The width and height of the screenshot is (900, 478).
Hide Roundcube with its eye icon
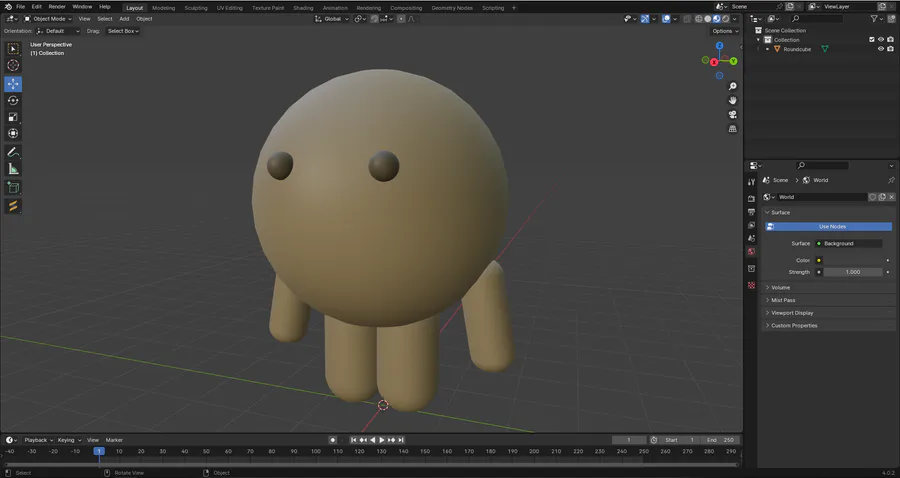[881, 49]
